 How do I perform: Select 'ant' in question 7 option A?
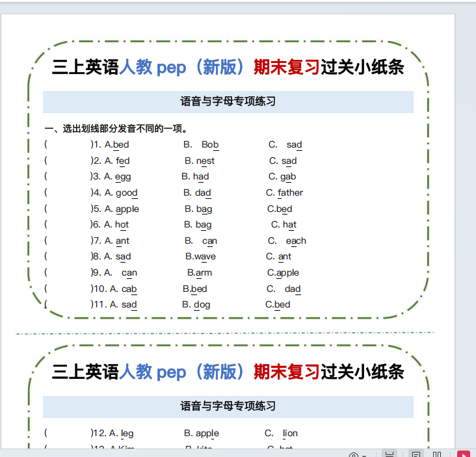tap(123, 241)
